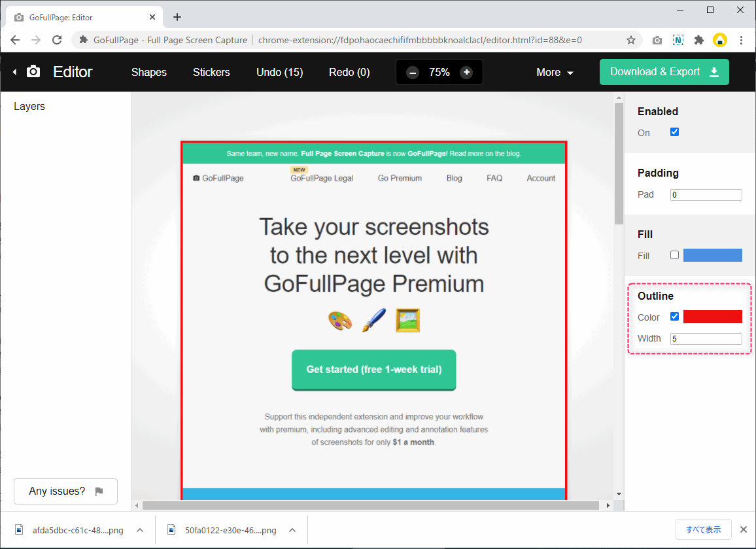This screenshot has width=756, height=549.
Task: Click Download & Export button
Action: point(664,72)
